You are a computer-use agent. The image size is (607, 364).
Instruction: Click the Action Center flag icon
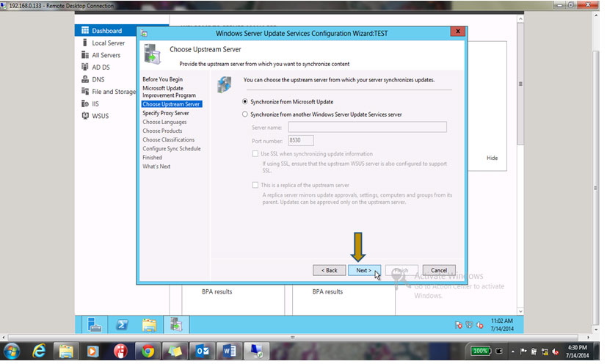pyautogui.click(x=524, y=352)
